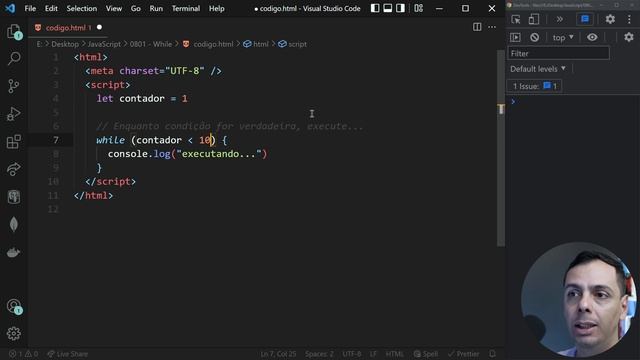Open errors and warnings status item

[23, 354]
